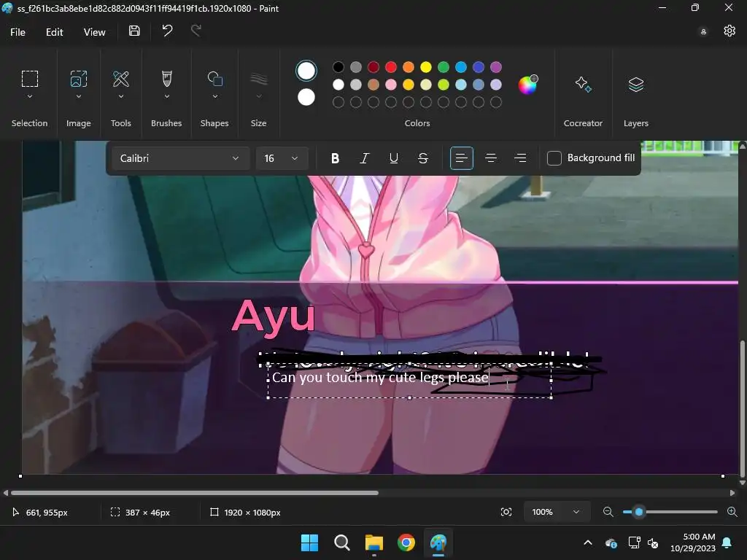
Task: Apply Underline to the text
Action: tap(393, 158)
